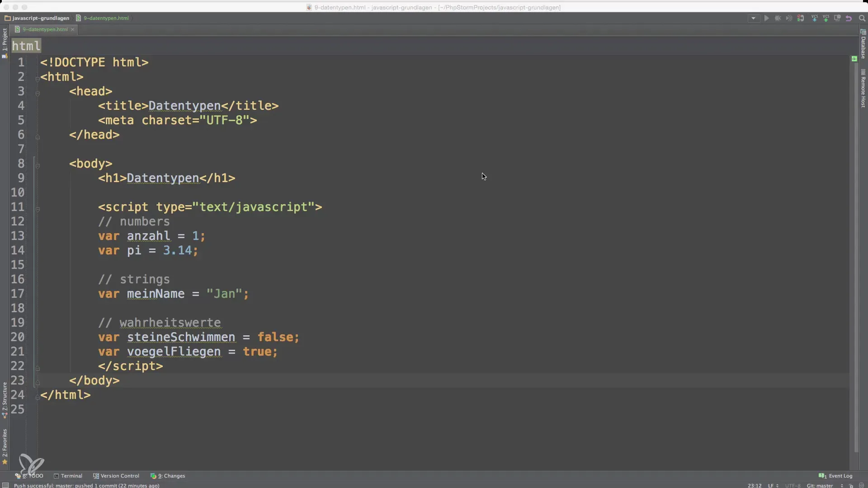Click Run with Coverage icon

[x=789, y=19]
